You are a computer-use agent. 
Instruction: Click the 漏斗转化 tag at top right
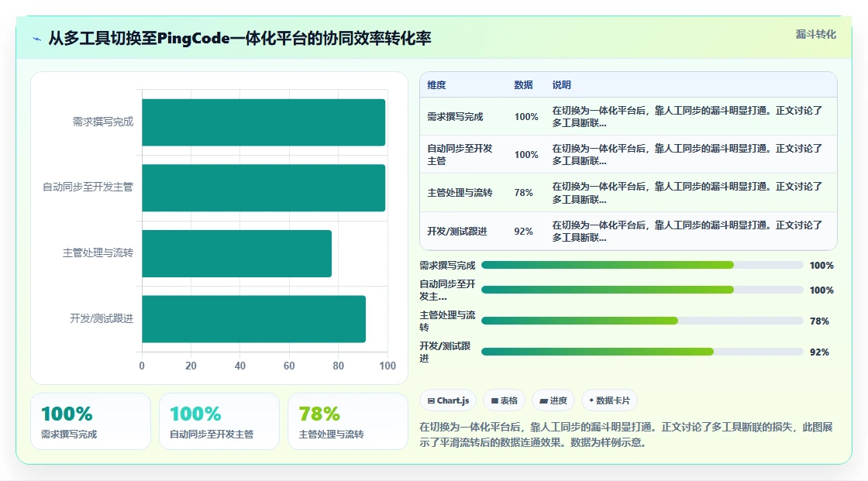point(815,34)
